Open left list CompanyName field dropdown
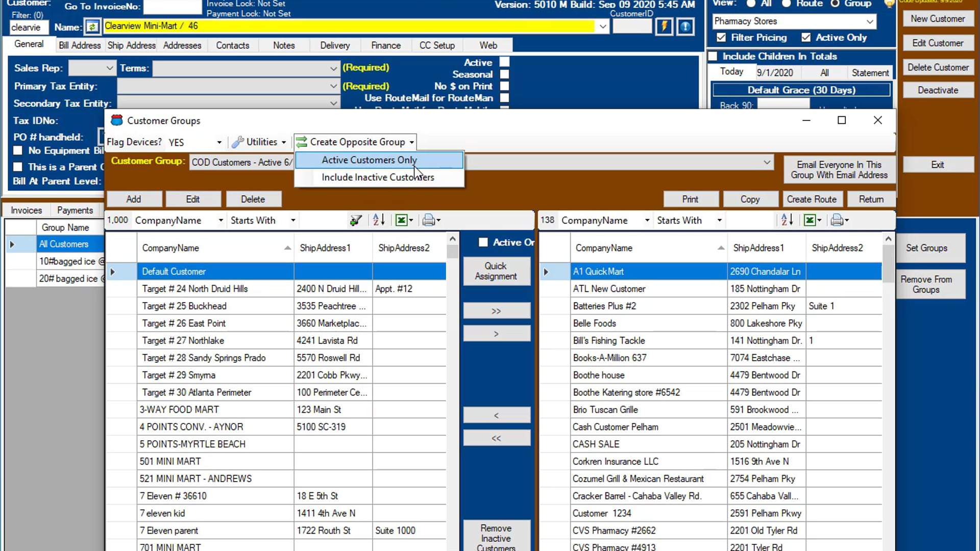Screen dimensions: 980x551 220,220
